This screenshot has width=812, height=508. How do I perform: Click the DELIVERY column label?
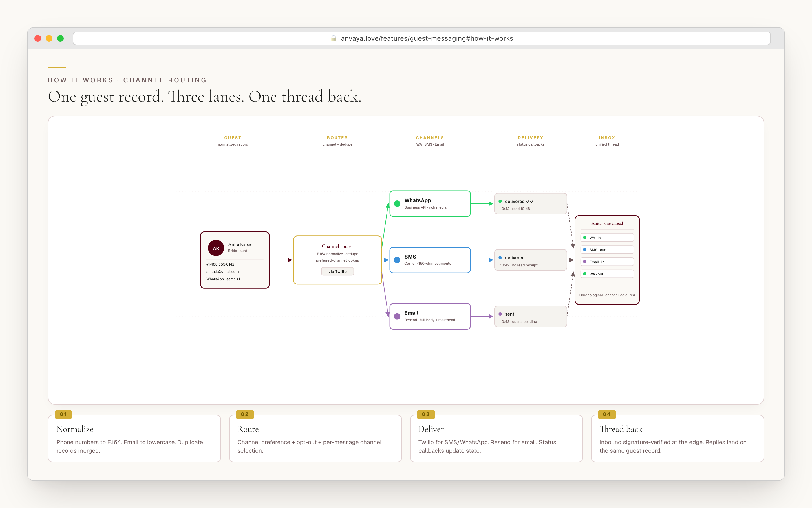click(x=531, y=138)
